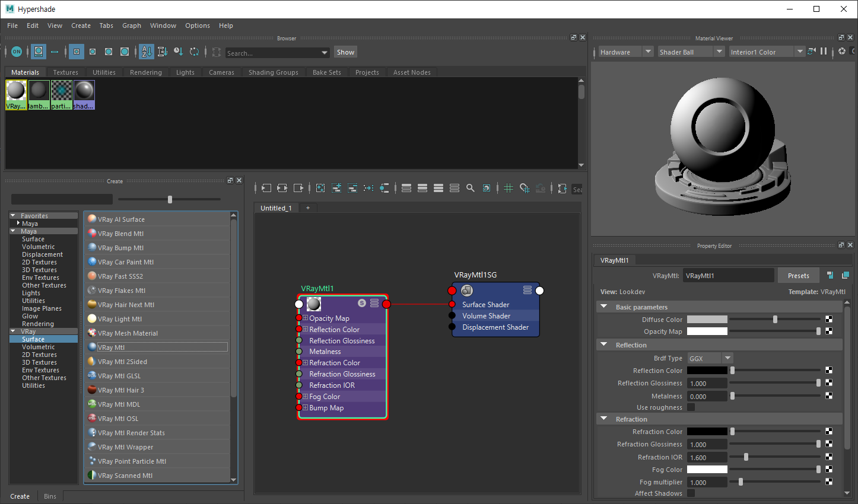
Task: Click the Refraction IOR slider
Action: [x=775, y=457]
